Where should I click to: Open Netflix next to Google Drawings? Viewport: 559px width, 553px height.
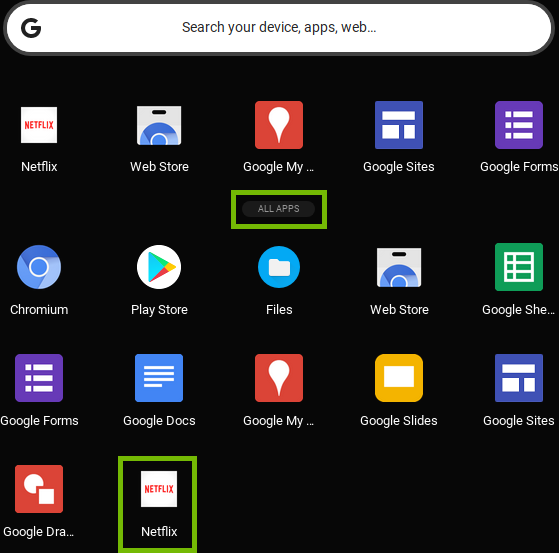tap(159, 489)
